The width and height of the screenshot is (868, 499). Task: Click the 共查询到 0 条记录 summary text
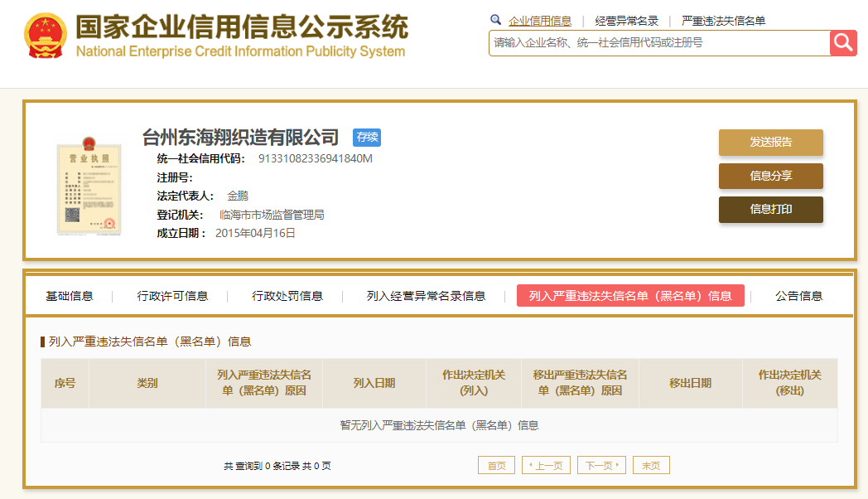(x=277, y=466)
